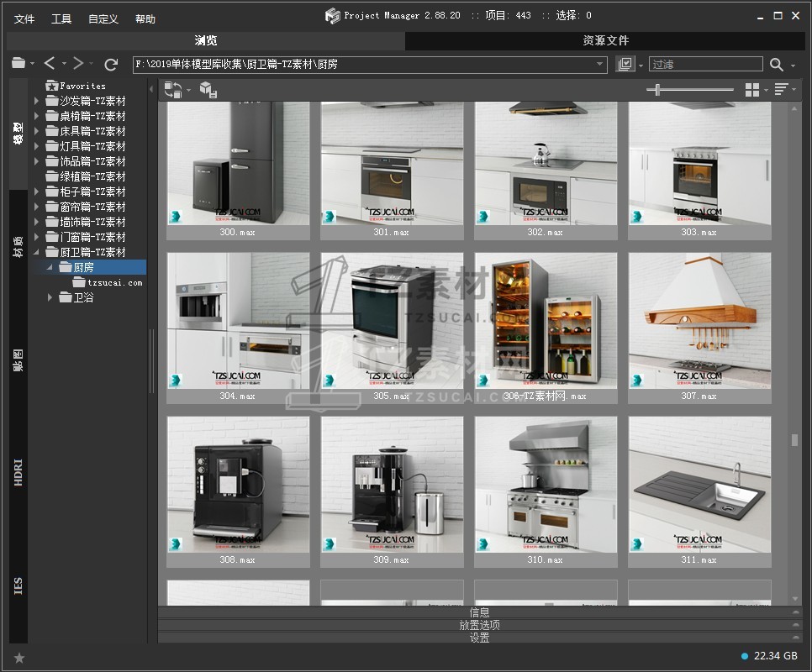This screenshot has width=812, height=672.
Task: Switch to the 资源文件 tab
Action: [x=605, y=40]
